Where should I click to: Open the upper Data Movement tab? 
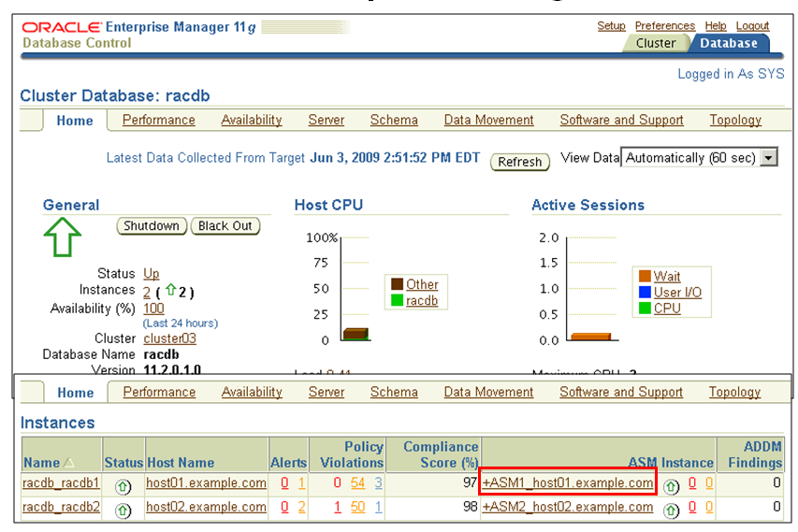[488, 120]
